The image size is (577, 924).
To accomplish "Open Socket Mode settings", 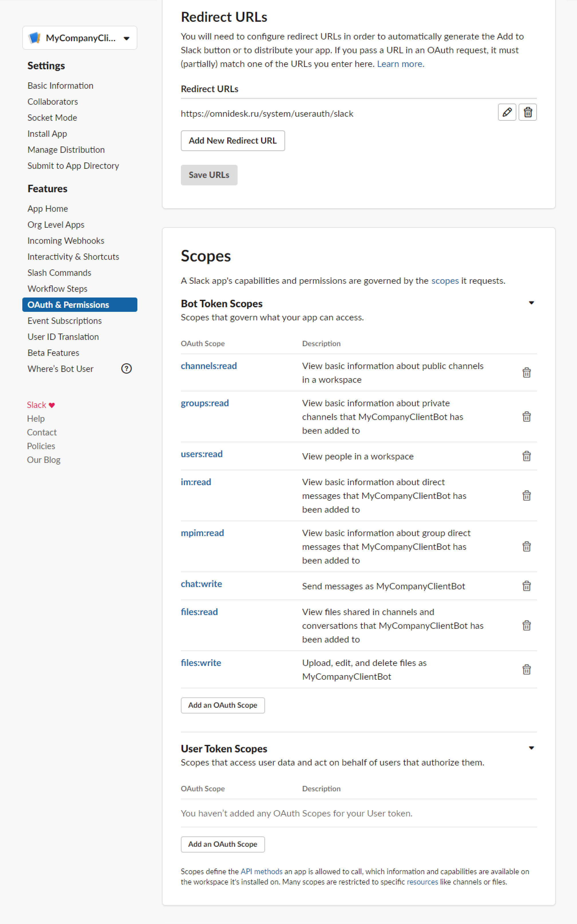I will point(52,118).
